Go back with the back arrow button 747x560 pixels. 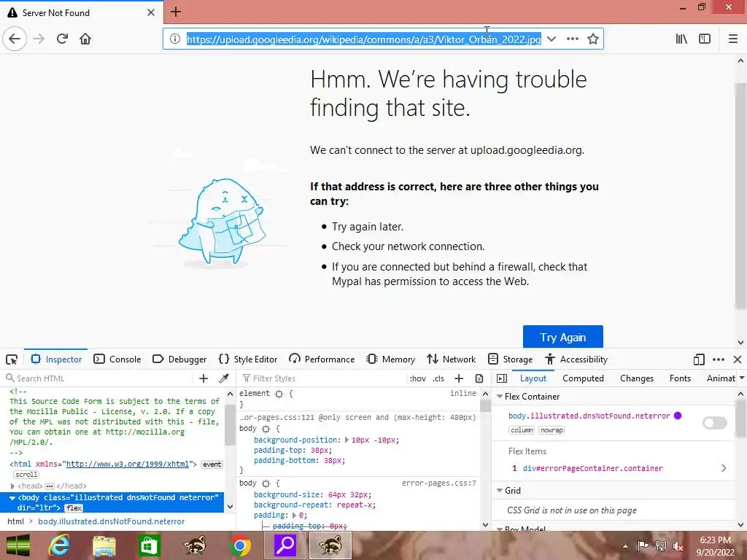[x=15, y=39]
